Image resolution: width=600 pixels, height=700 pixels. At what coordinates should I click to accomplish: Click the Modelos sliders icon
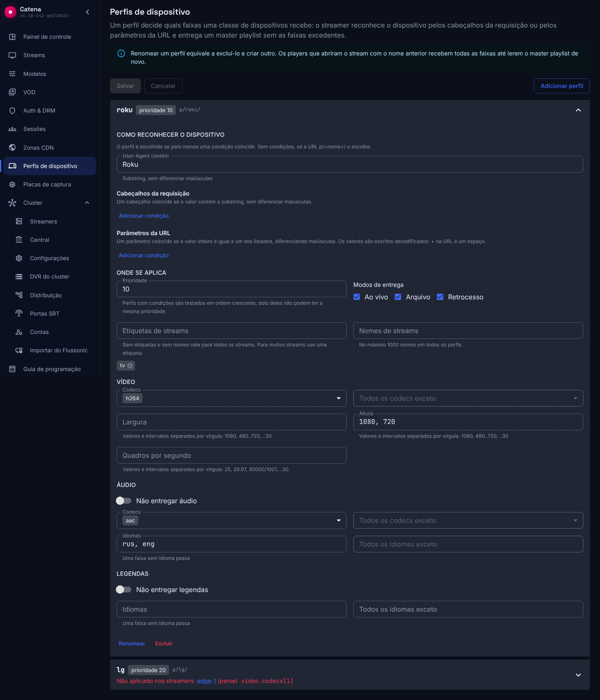pyautogui.click(x=12, y=74)
